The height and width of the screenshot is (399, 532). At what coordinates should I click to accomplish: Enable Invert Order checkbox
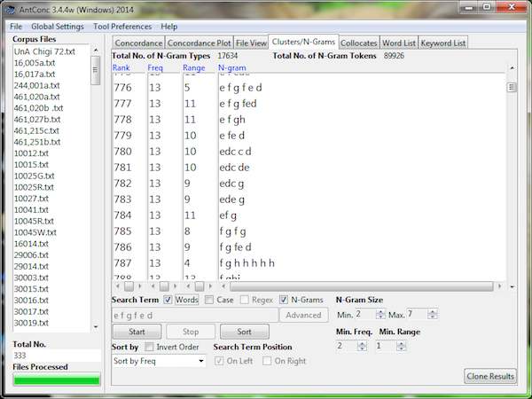coord(149,347)
